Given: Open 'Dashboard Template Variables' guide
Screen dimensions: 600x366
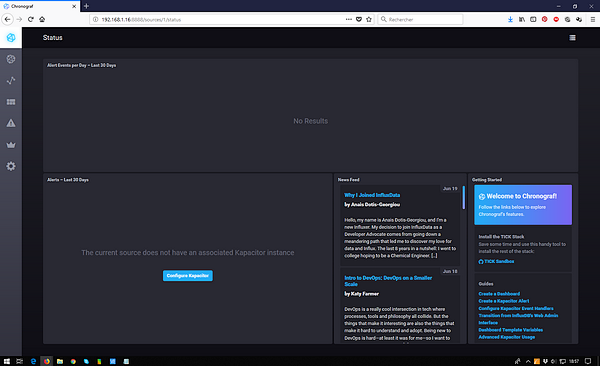Looking at the screenshot, I should 510,330.
